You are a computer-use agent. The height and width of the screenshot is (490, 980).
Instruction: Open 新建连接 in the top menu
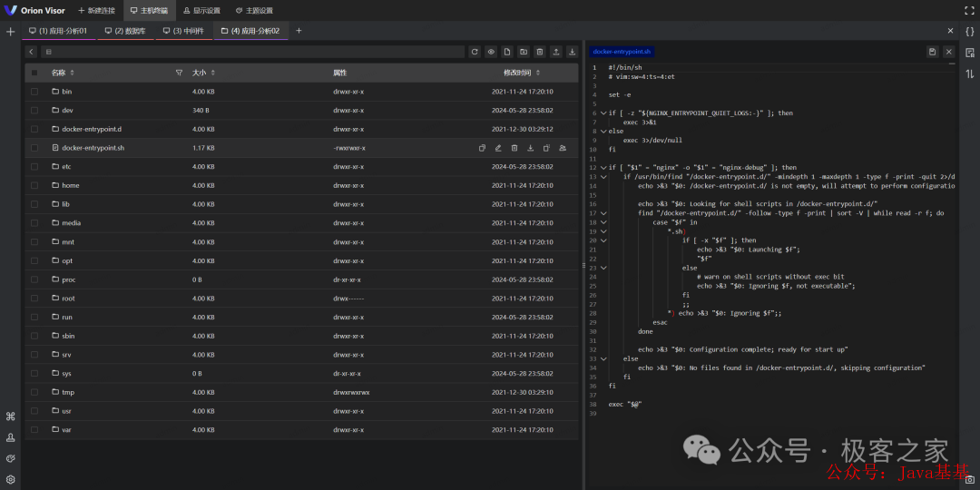pyautogui.click(x=96, y=11)
